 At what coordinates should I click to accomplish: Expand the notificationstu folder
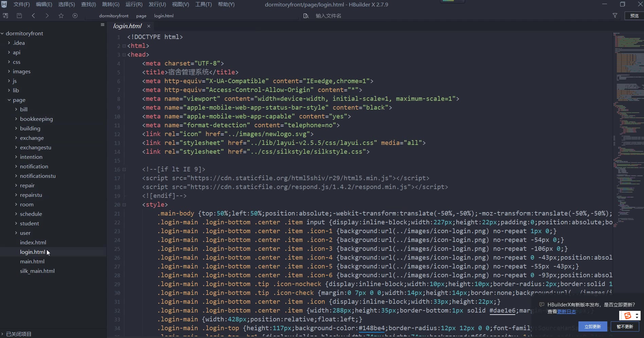click(x=16, y=176)
